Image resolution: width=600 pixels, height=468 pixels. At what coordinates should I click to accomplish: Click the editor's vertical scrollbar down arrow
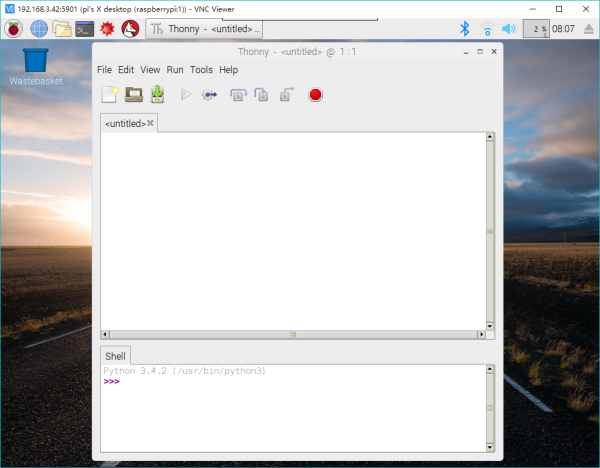click(490, 326)
